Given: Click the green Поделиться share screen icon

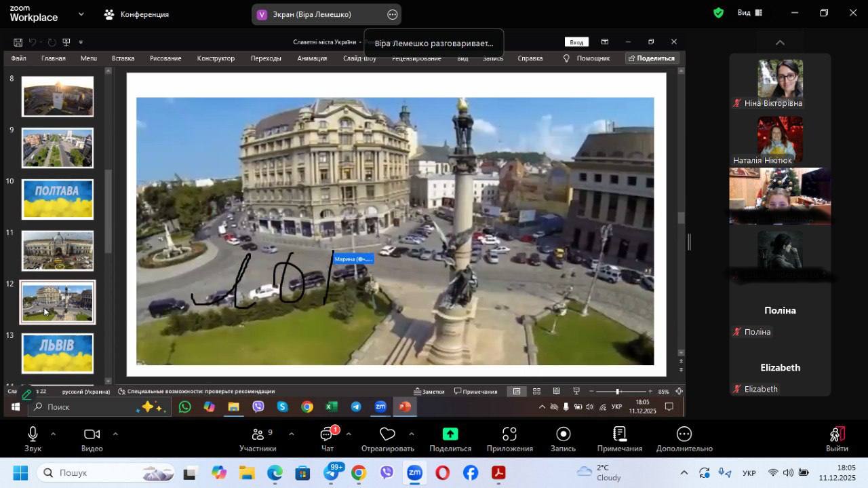Looking at the screenshot, I should coord(450,434).
